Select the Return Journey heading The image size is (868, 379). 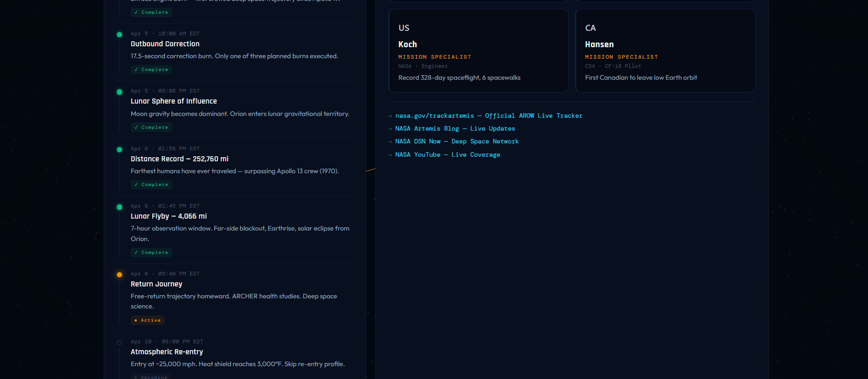[x=156, y=284]
